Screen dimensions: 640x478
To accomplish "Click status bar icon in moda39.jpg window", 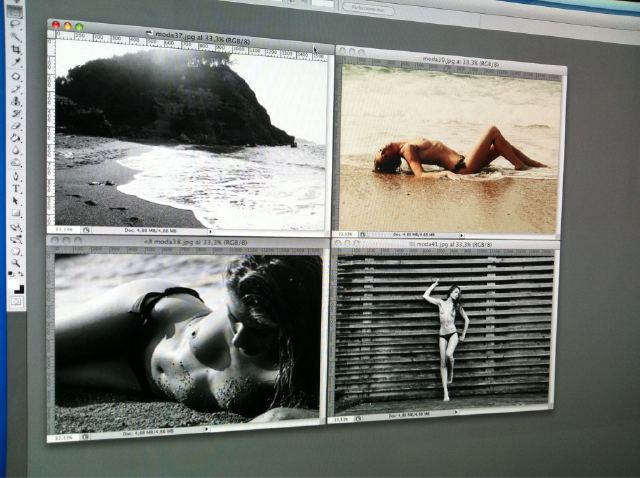I will (x=362, y=235).
